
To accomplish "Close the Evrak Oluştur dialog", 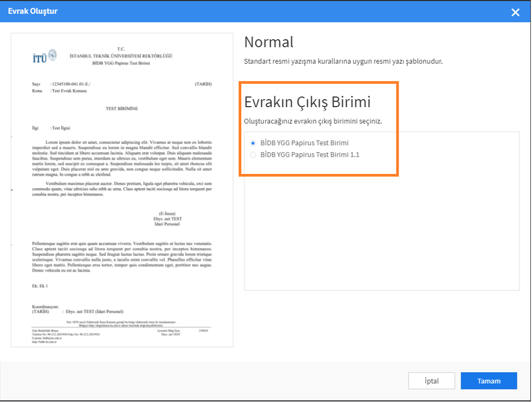I will tap(515, 13).
